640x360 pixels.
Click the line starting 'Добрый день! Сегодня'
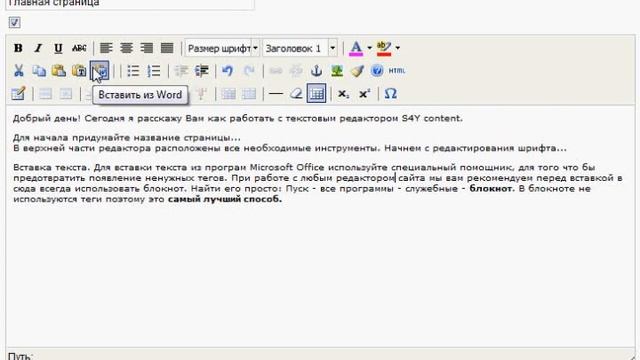[x=238, y=118]
